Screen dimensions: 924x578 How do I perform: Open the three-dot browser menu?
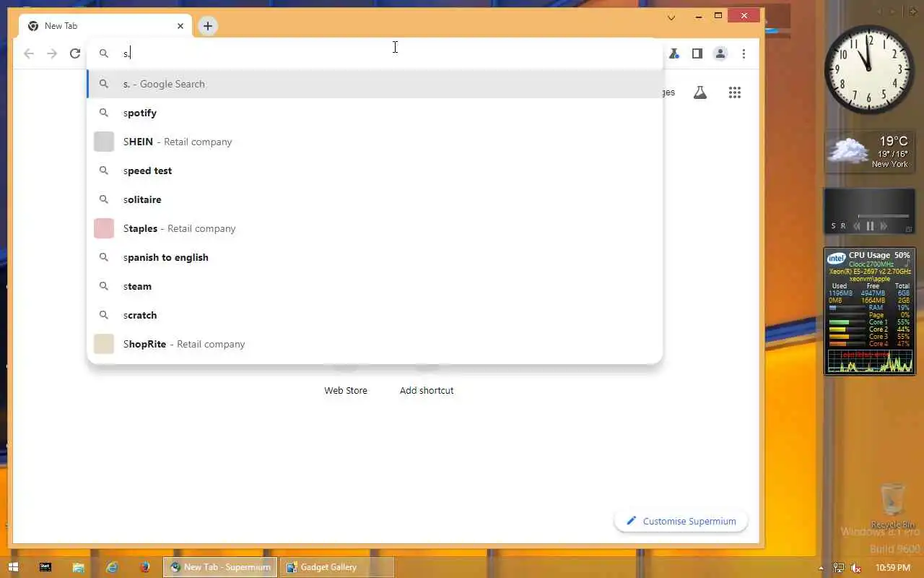(744, 53)
